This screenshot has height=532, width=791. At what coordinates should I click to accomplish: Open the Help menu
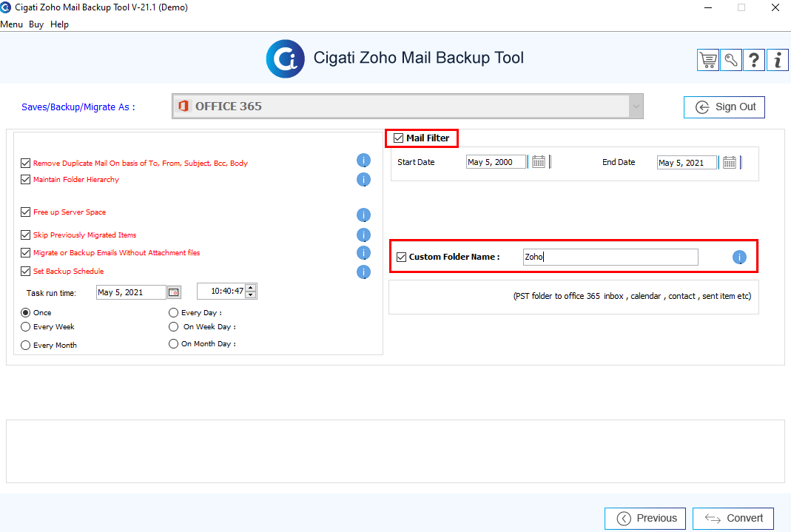pos(59,24)
